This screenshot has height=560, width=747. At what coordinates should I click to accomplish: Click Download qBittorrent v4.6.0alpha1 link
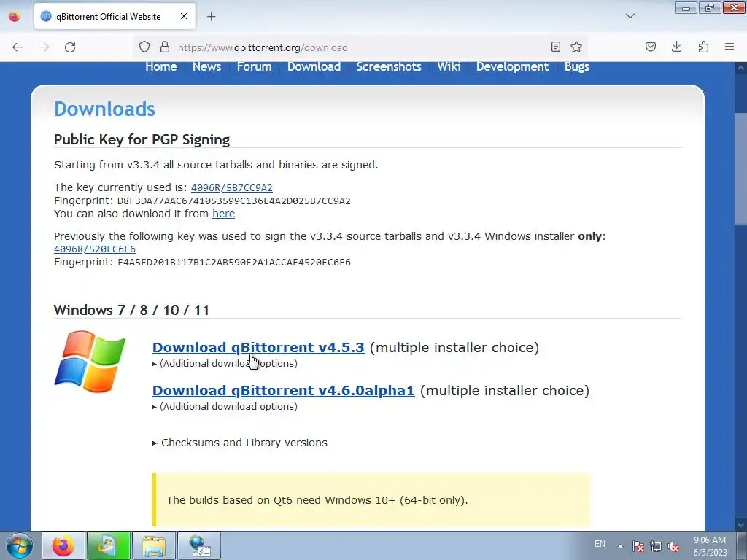pyautogui.click(x=284, y=391)
